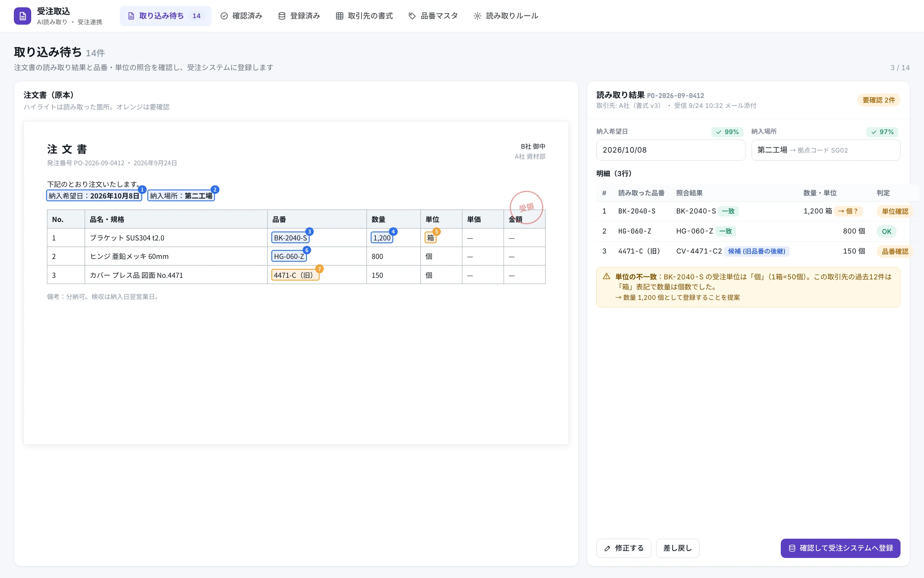Viewport: 924px width, 578px height.
Task: Click the 候補 (旧品番の後継) tag
Action: (757, 251)
